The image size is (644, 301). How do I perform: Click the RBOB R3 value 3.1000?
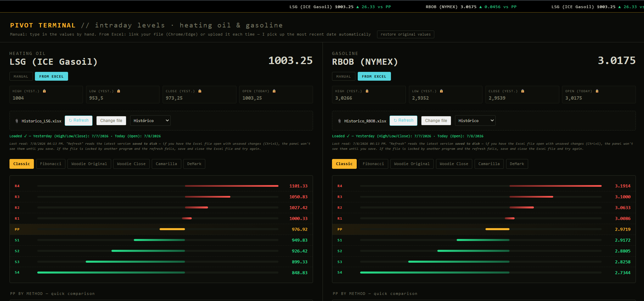click(623, 197)
